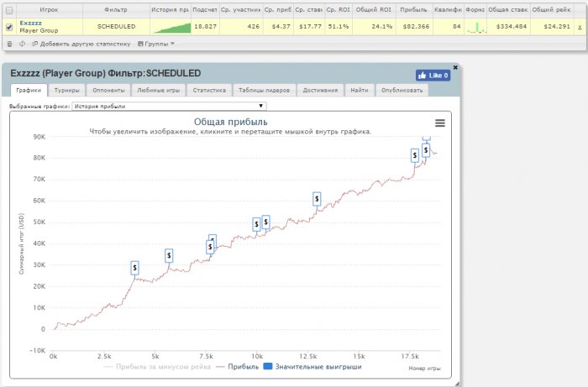Sort by the Прибыль column header

pyautogui.click(x=414, y=10)
